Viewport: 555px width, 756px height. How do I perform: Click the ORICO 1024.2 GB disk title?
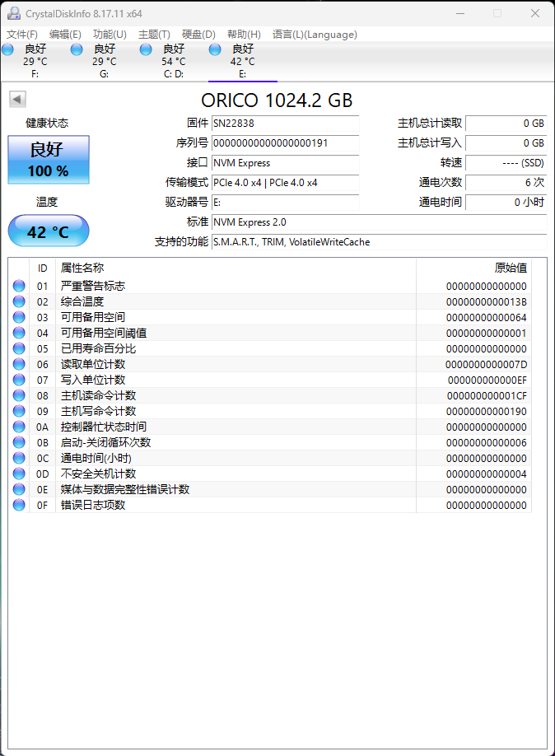(x=277, y=100)
